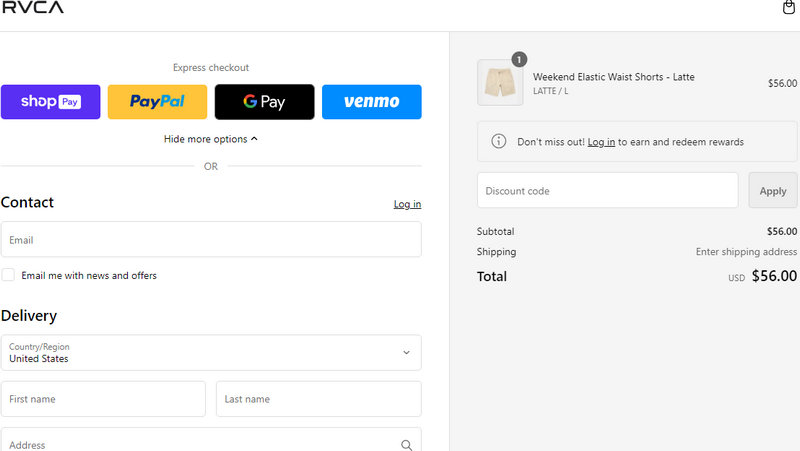The width and height of the screenshot is (800, 451).
Task: Choose PayPal express checkout
Action: click(157, 102)
